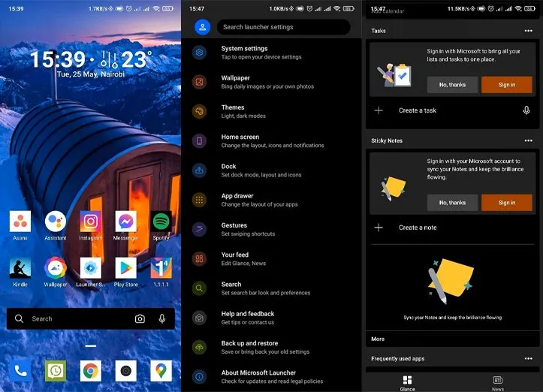Image resolution: width=543 pixels, height=392 pixels.
Task: Launch Spotify from the home screen
Action: coord(161,222)
